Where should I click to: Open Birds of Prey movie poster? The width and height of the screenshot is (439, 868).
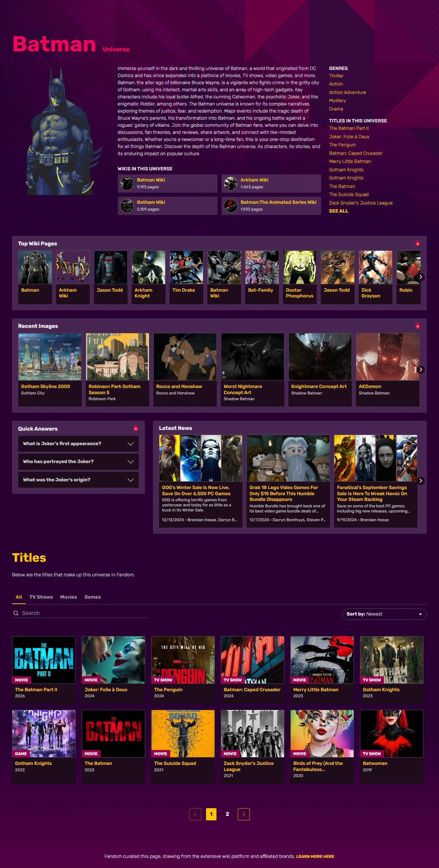coord(322,733)
